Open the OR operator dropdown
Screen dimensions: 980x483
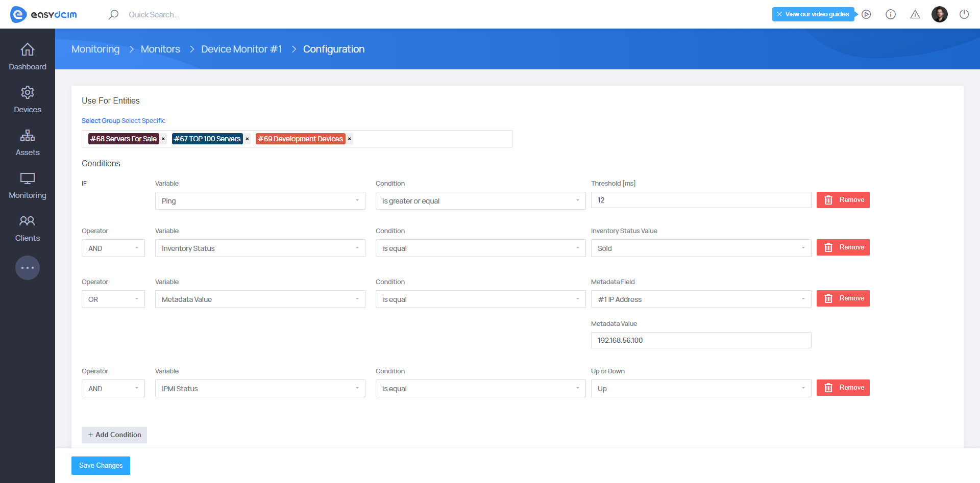[113, 299]
